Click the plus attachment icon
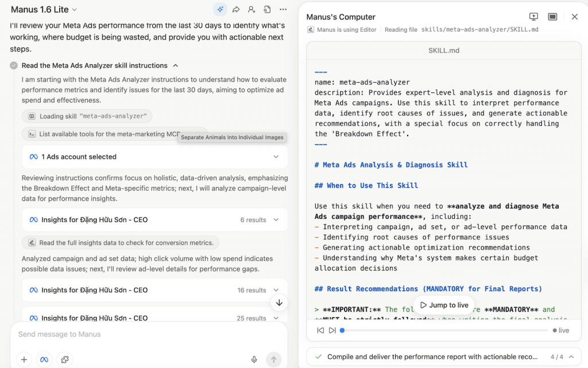The width and height of the screenshot is (588, 368). pyautogui.click(x=24, y=359)
